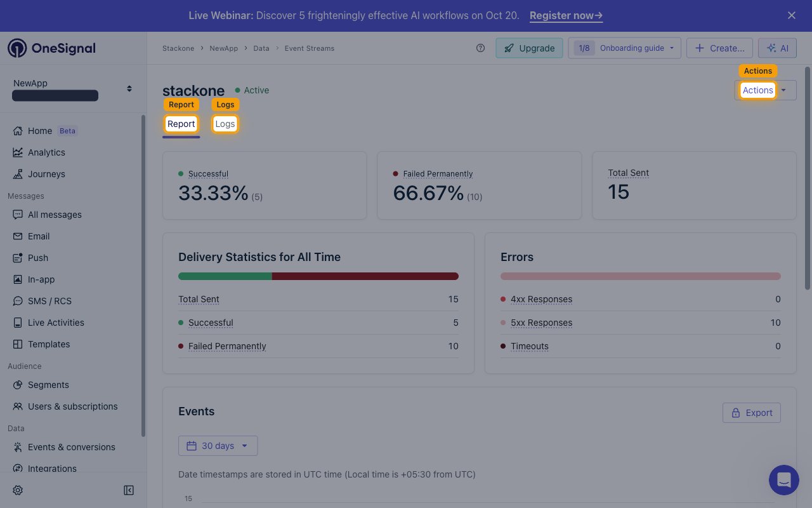Open Analytics from the sidebar

(x=46, y=152)
